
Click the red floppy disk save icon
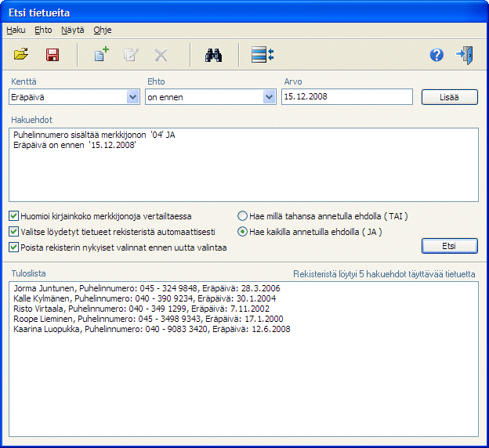click(53, 55)
